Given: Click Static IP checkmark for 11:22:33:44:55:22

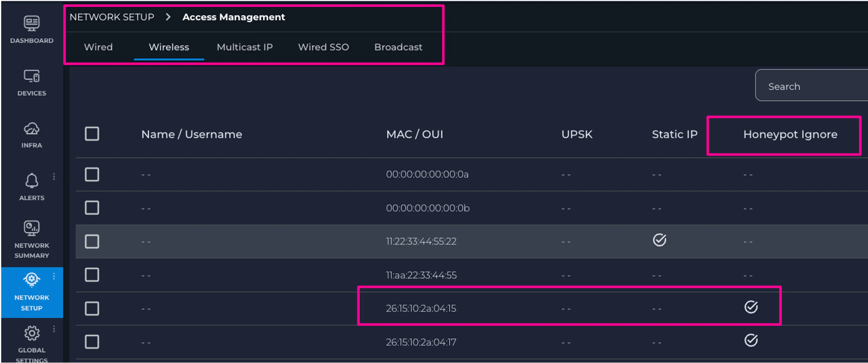Looking at the screenshot, I should [x=660, y=240].
